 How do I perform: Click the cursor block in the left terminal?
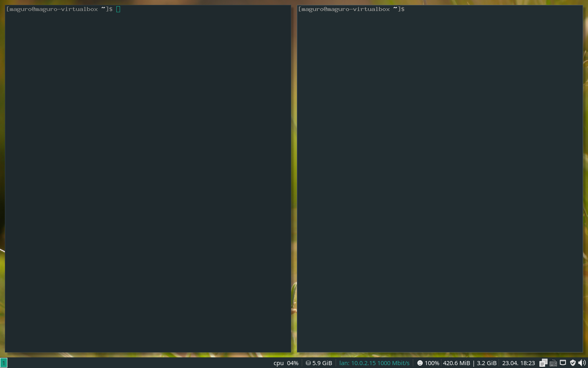click(x=118, y=9)
